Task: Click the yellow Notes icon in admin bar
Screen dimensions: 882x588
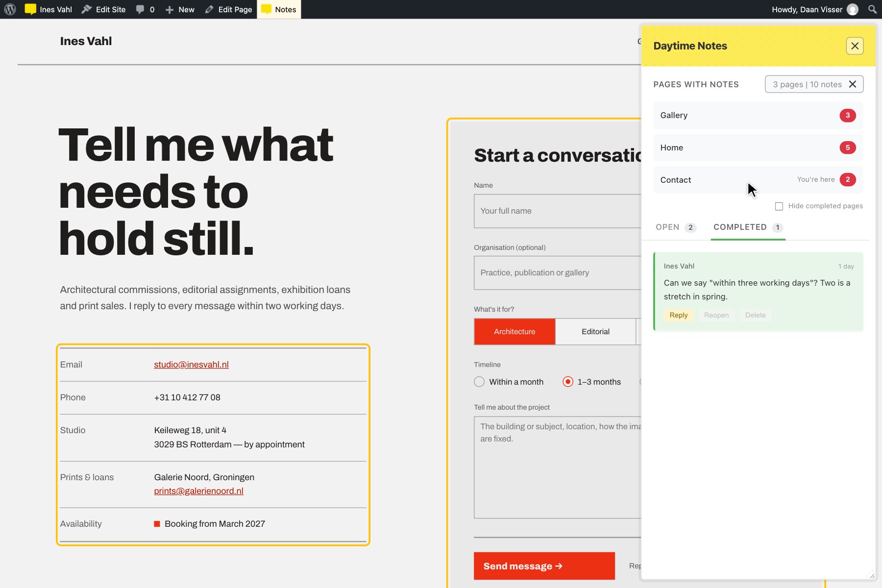Action: (x=267, y=9)
